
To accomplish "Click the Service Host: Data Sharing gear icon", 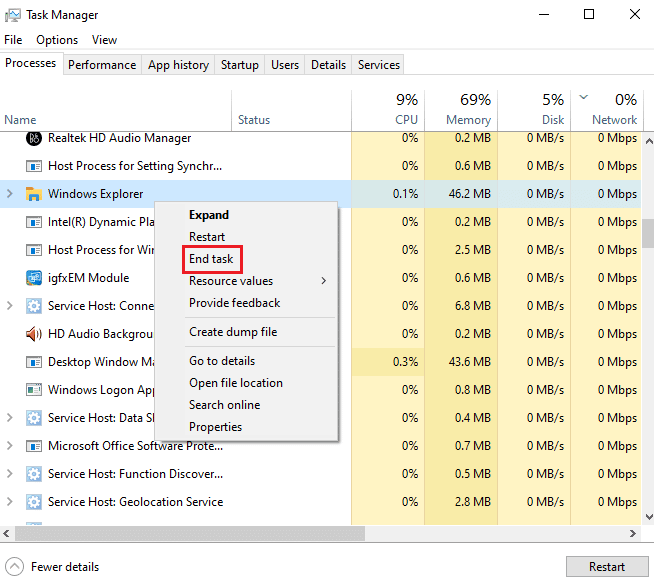I will [x=34, y=417].
